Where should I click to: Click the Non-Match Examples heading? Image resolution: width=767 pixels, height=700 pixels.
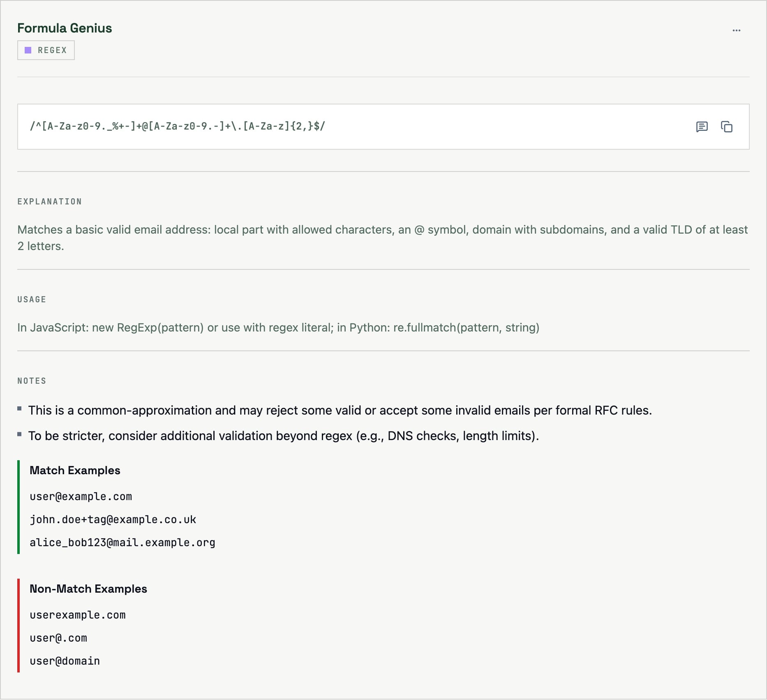click(x=88, y=589)
